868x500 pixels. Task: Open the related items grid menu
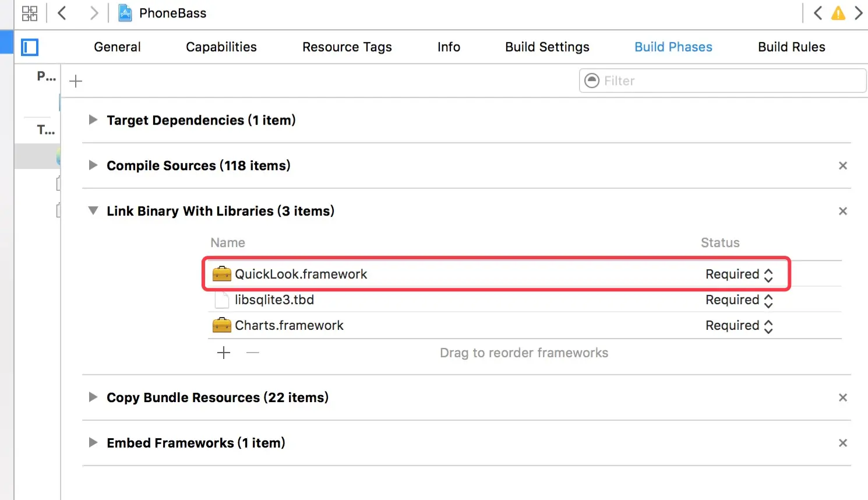[x=30, y=13]
